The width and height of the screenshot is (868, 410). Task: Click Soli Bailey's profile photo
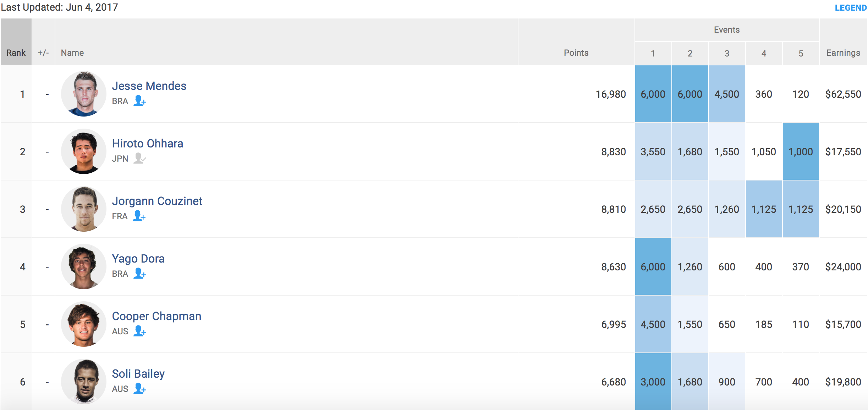tap(84, 382)
